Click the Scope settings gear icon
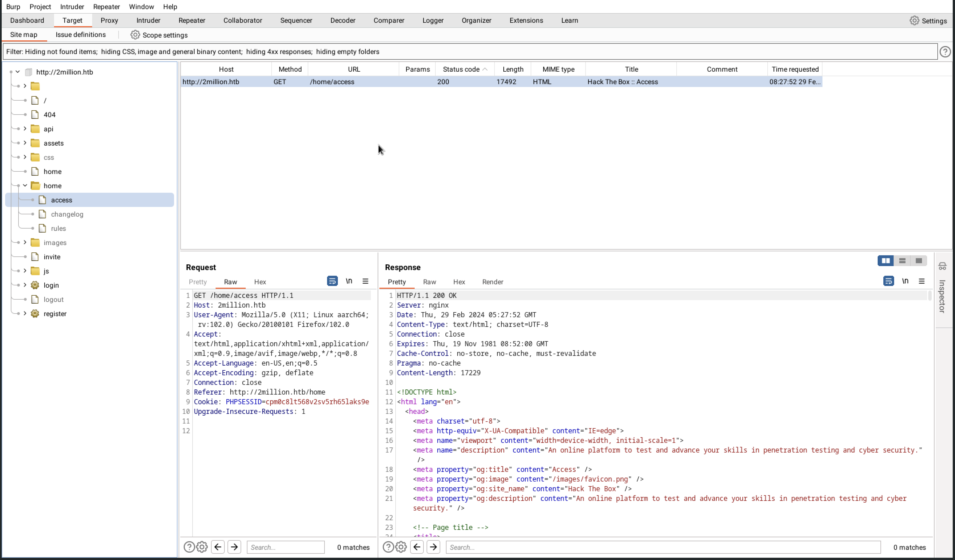 click(x=135, y=35)
